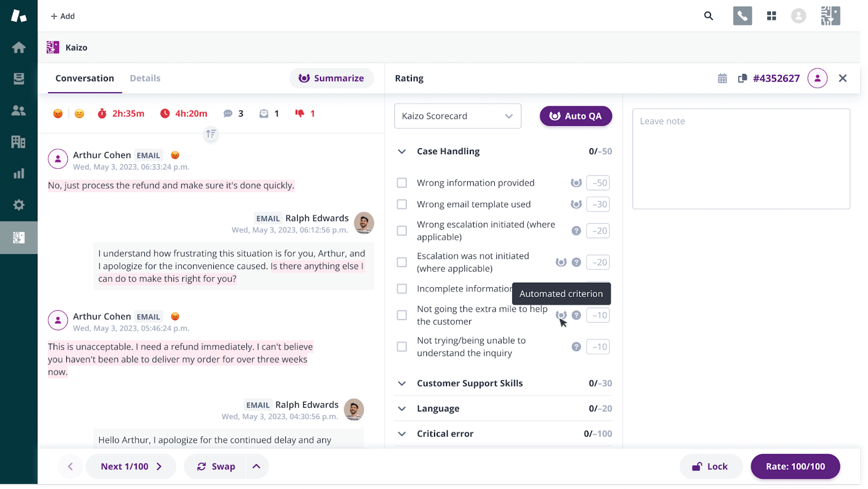Open the user profile avatar icon
The width and height of the screenshot is (868, 489).
tap(799, 16)
